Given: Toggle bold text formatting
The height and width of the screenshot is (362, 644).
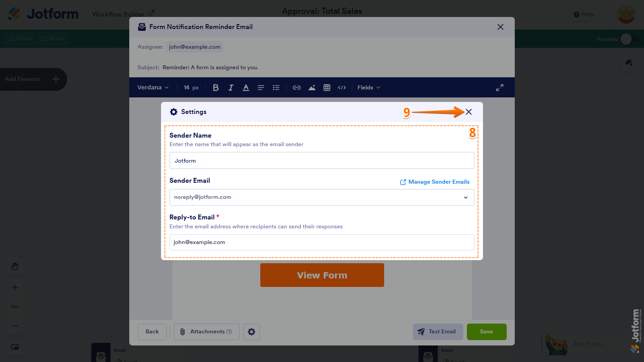Looking at the screenshot, I should pos(216,88).
